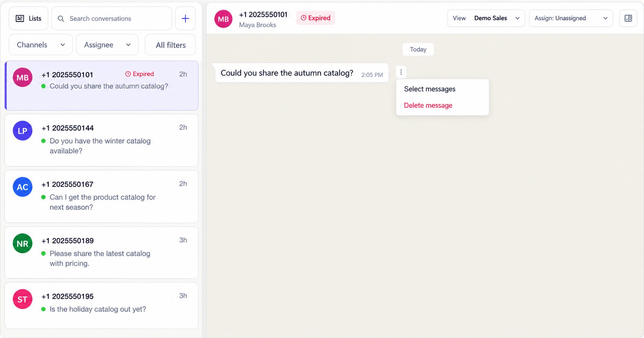The image size is (644, 338).
Task: Click the search magnifier icon
Action: [61, 19]
